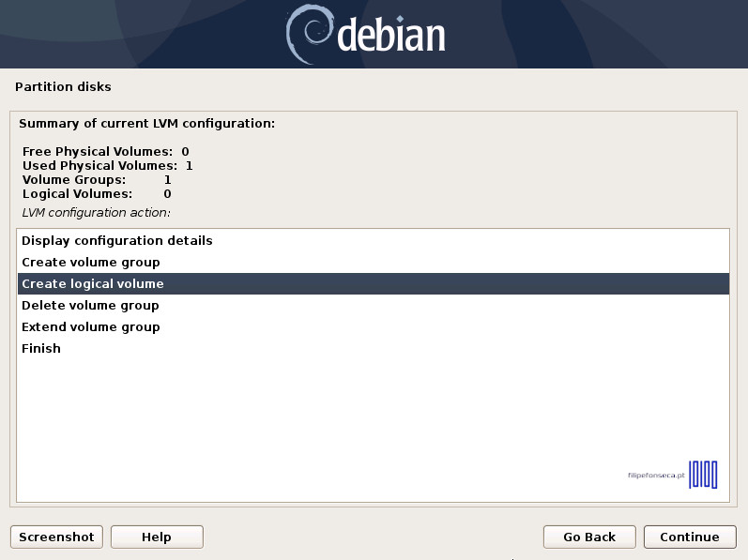
Task: Choose Finish in the LVM action list
Action: (x=41, y=349)
